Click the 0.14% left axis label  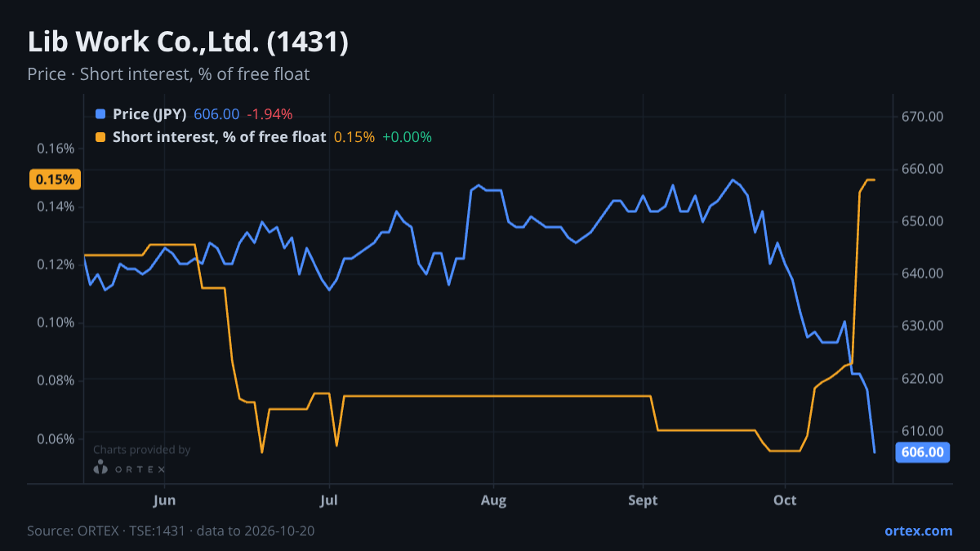click(56, 207)
